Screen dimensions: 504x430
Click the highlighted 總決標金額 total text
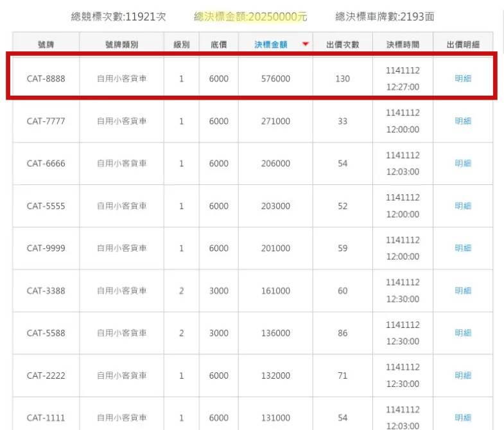[250, 17]
